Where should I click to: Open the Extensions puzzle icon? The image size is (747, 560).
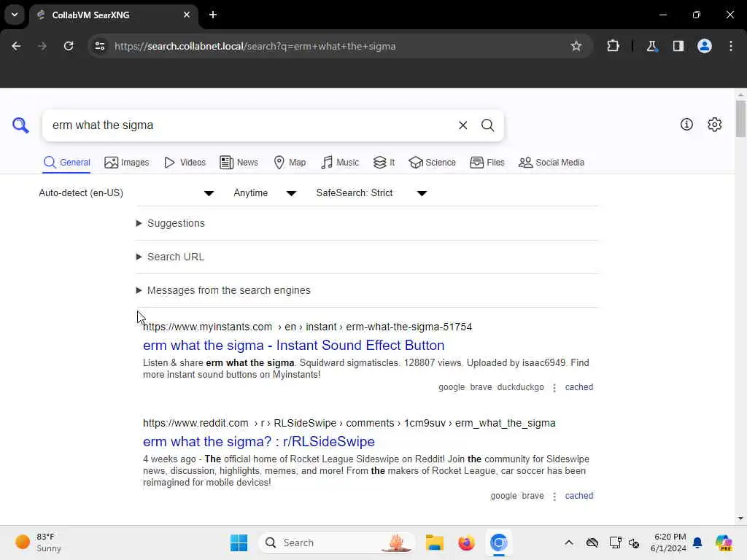click(613, 46)
